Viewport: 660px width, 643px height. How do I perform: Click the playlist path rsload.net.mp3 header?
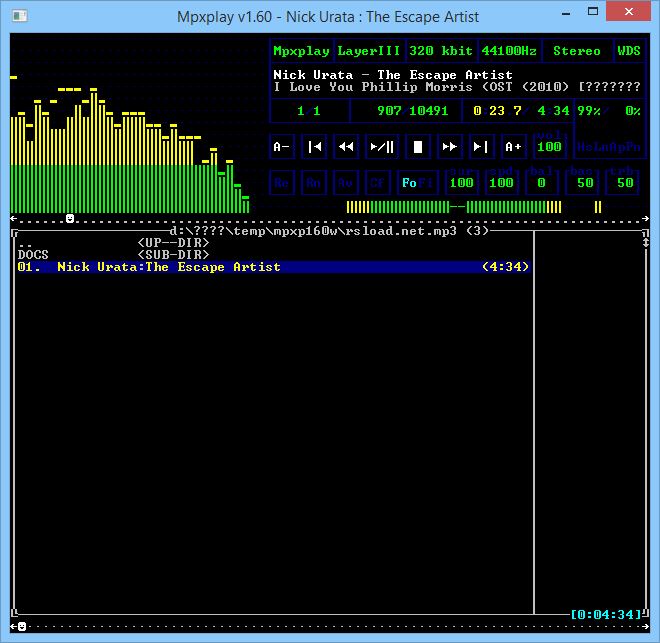[329, 231]
